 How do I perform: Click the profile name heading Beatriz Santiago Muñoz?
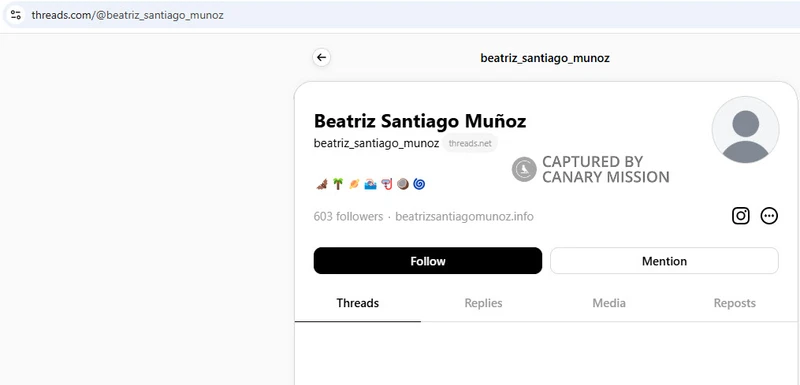pyautogui.click(x=420, y=121)
